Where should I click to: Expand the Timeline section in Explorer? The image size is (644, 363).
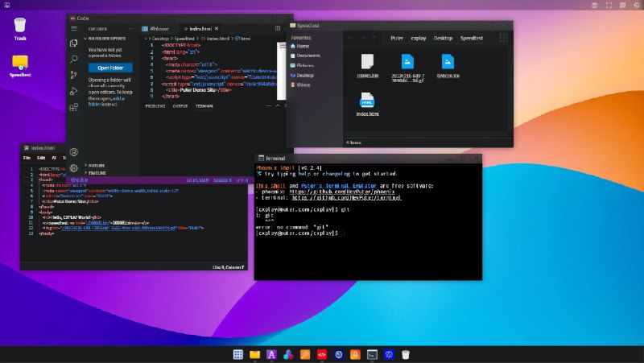pos(97,172)
